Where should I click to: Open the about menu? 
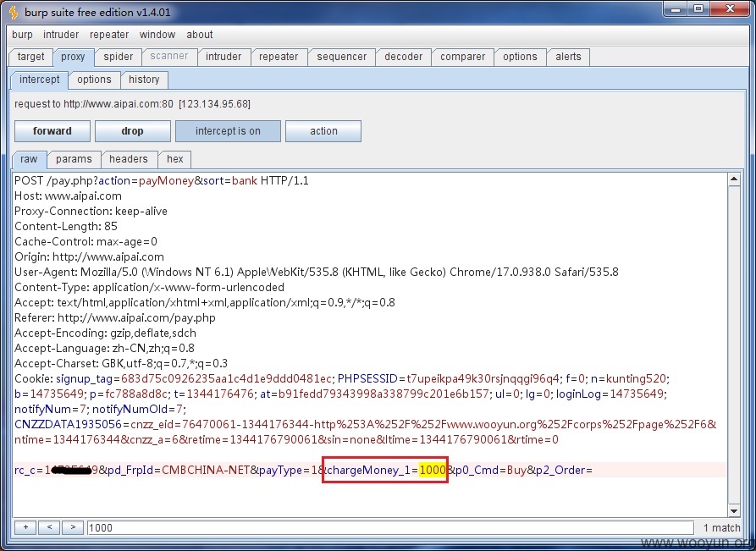tap(200, 35)
